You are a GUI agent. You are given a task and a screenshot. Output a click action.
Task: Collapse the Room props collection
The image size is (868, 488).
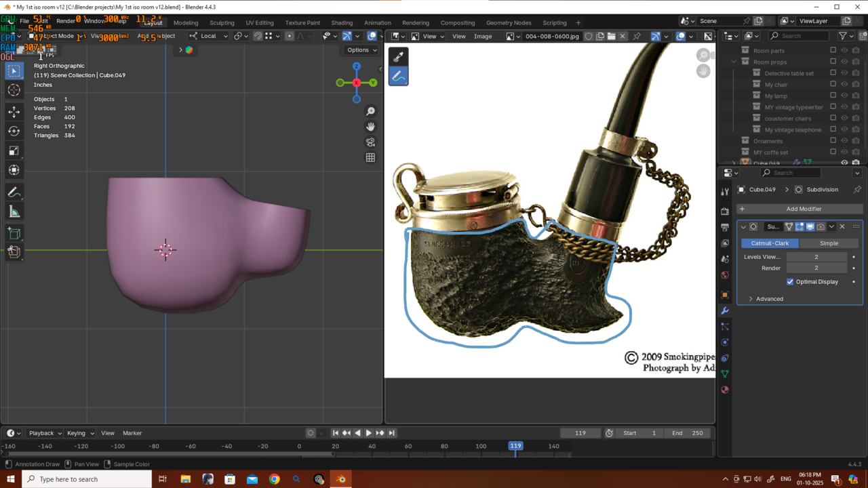pyautogui.click(x=734, y=62)
